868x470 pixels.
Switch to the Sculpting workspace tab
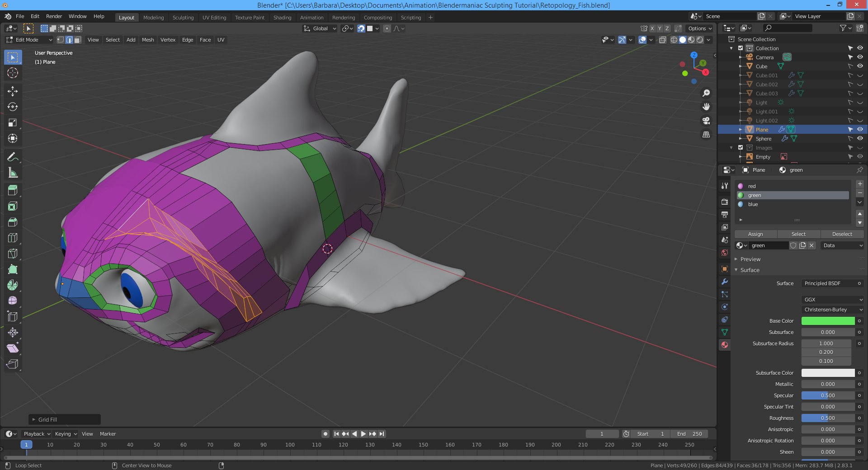click(183, 18)
